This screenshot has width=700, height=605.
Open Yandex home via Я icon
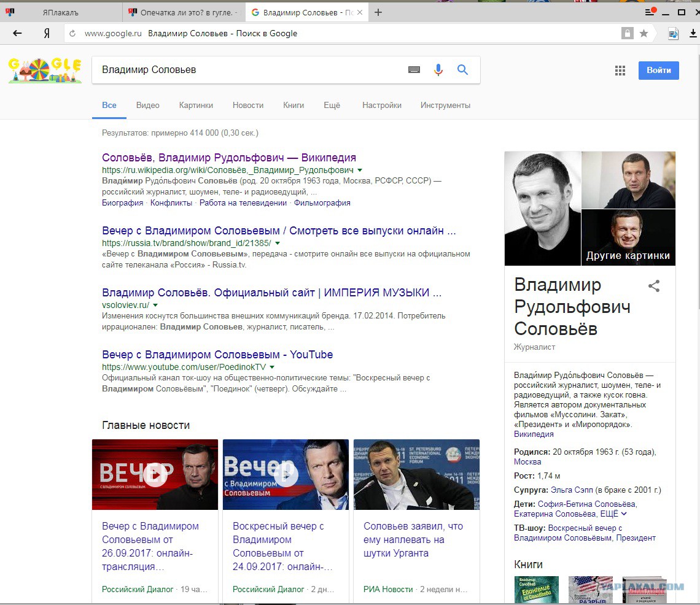[47, 33]
